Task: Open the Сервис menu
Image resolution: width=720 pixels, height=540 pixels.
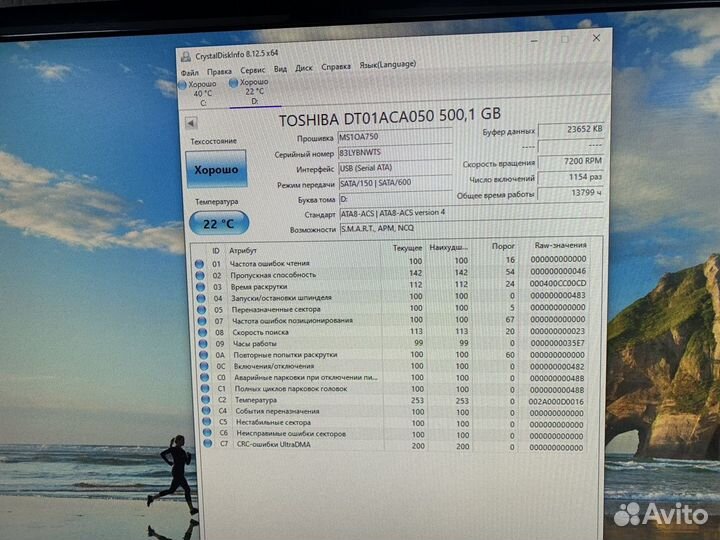Action: (x=253, y=70)
